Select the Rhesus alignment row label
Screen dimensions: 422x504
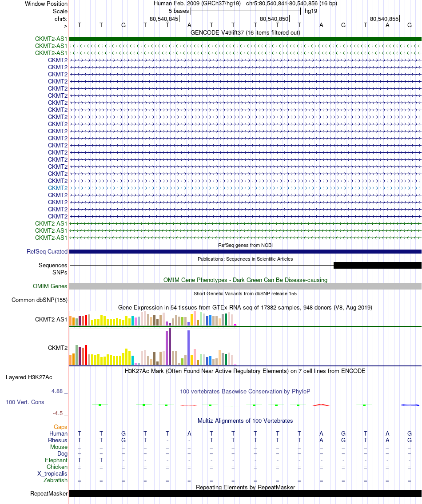pos(58,441)
